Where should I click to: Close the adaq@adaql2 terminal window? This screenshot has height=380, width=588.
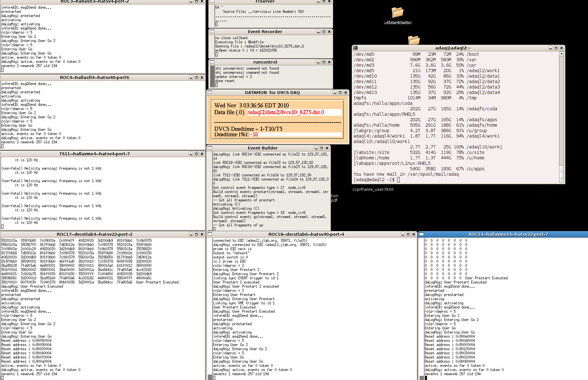tap(561, 48)
